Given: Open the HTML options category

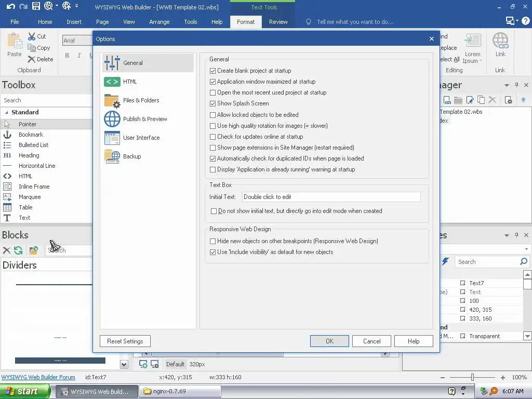Looking at the screenshot, I should pyautogui.click(x=148, y=82).
